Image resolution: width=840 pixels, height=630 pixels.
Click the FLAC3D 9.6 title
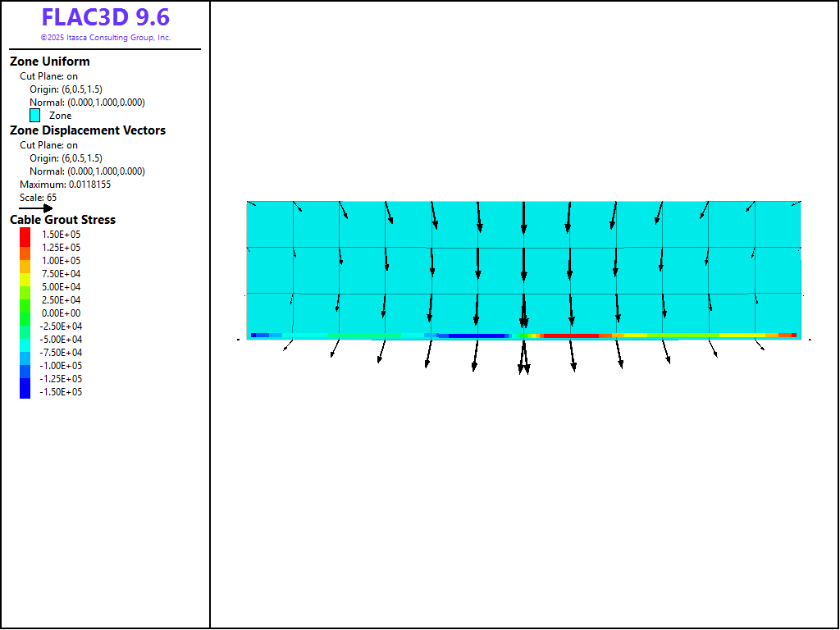[x=105, y=18]
